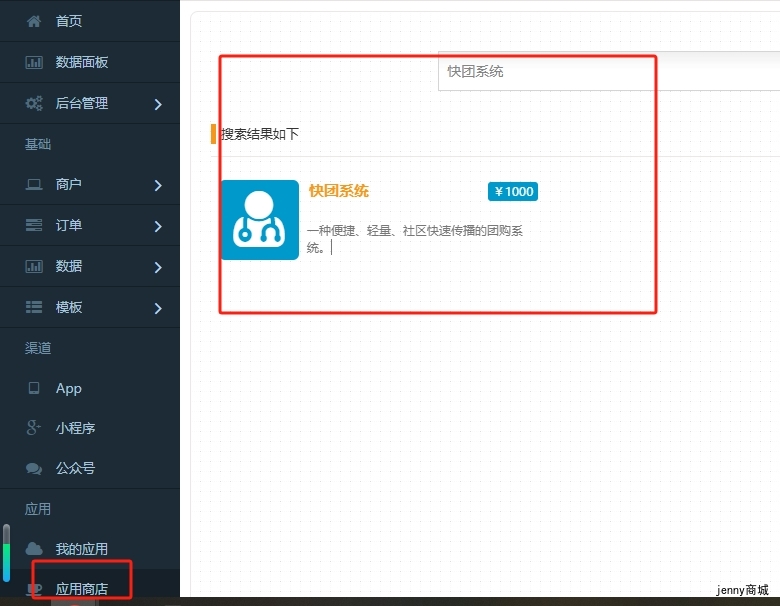Click the home icon beside 首页

[34, 21]
